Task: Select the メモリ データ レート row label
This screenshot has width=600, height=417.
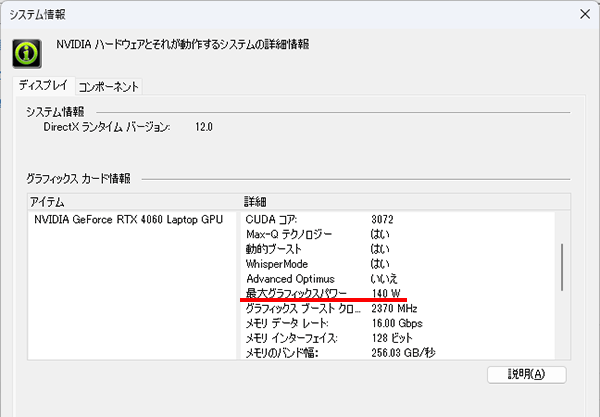Action: [x=287, y=323]
